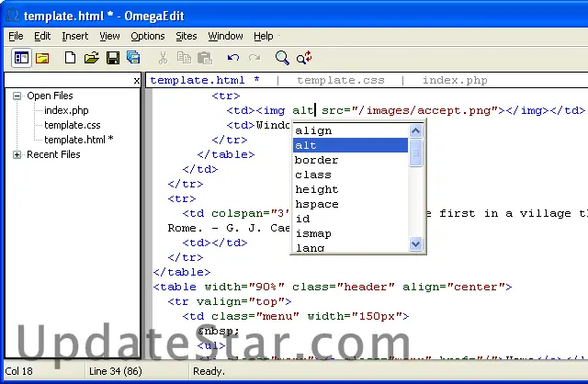The image size is (588, 384).
Task: Copy selection with copy icon
Action: (184, 58)
